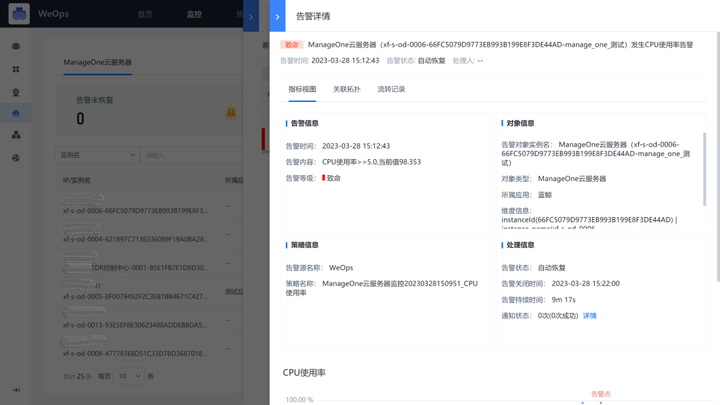Click the dark-blue chevron panel toggle
The width and height of the screenshot is (720, 405).
pos(251,17)
